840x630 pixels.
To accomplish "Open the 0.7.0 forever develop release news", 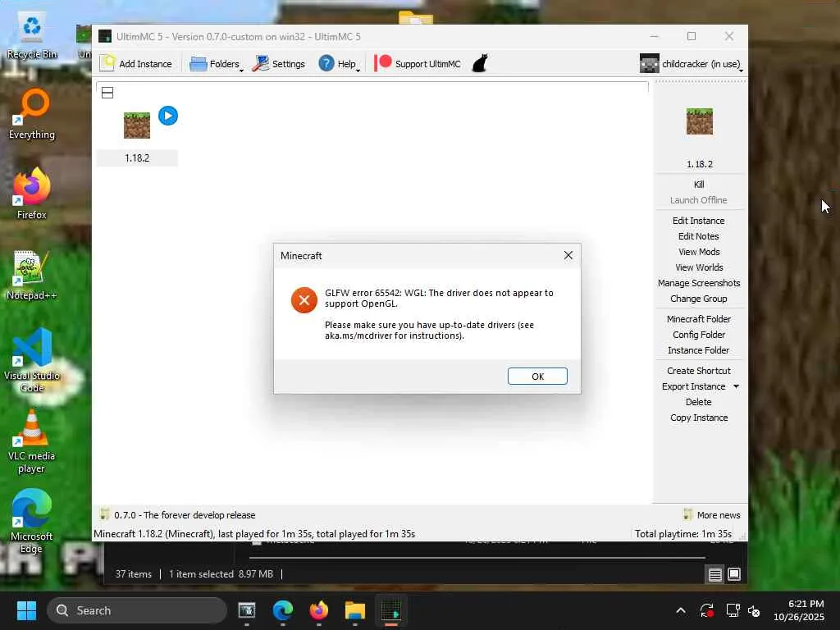I will tap(178, 515).
